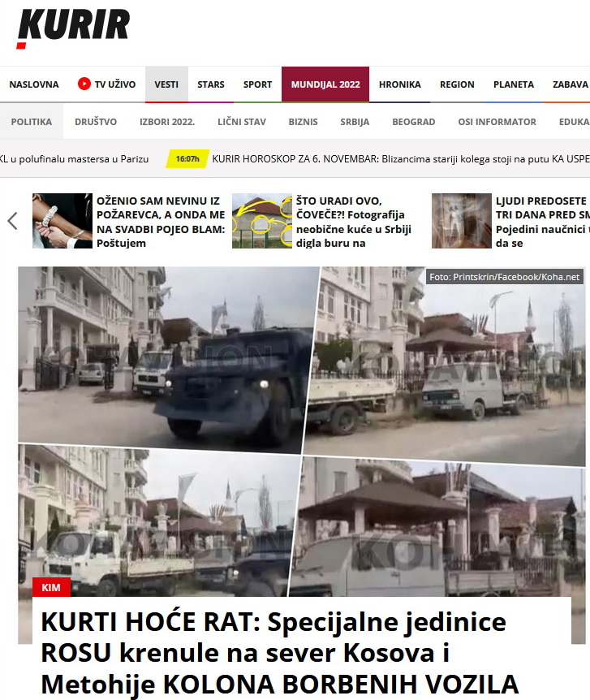Image resolution: width=590 pixels, height=700 pixels.
Task: Open the Planeta section
Action: [514, 84]
